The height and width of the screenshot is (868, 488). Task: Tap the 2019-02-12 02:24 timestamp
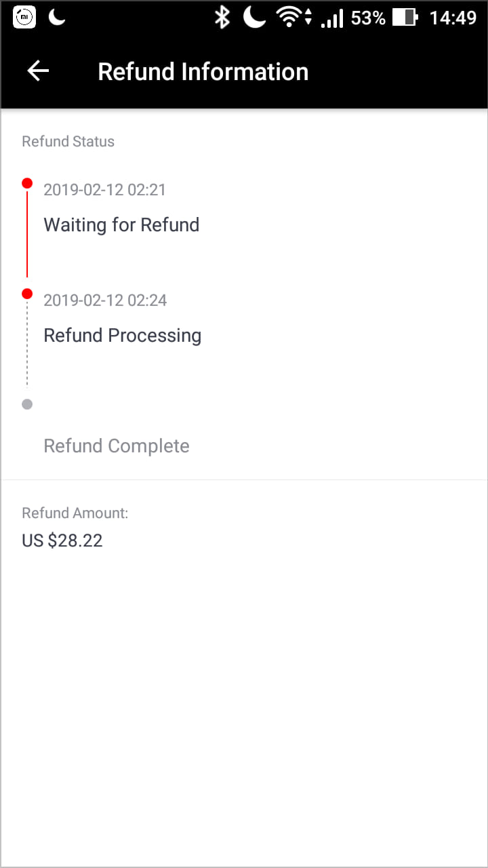click(x=105, y=300)
